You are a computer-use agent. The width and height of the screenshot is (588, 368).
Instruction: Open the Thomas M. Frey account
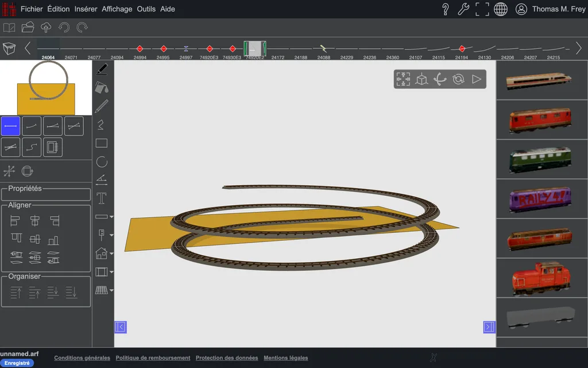(550, 9)
